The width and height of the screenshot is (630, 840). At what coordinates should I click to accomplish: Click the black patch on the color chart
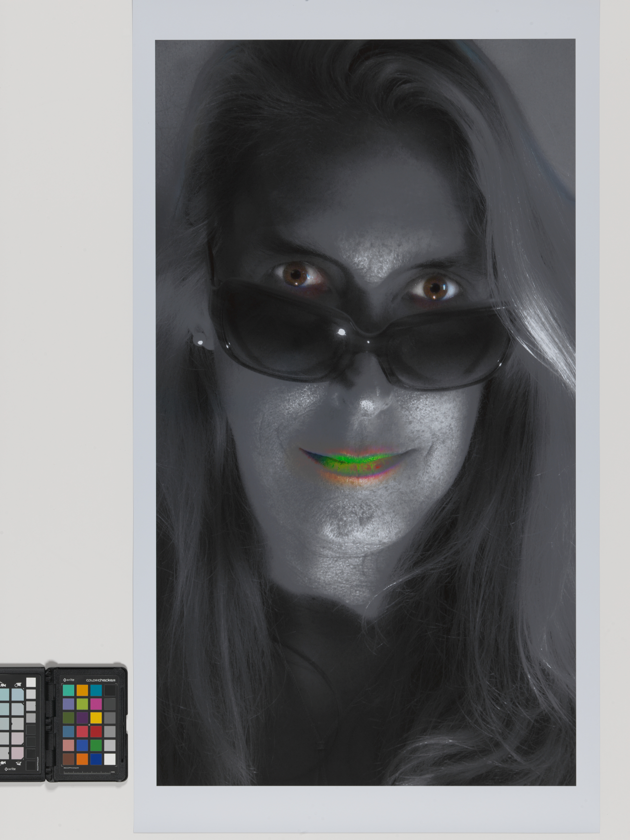click(x=110, y=690)
